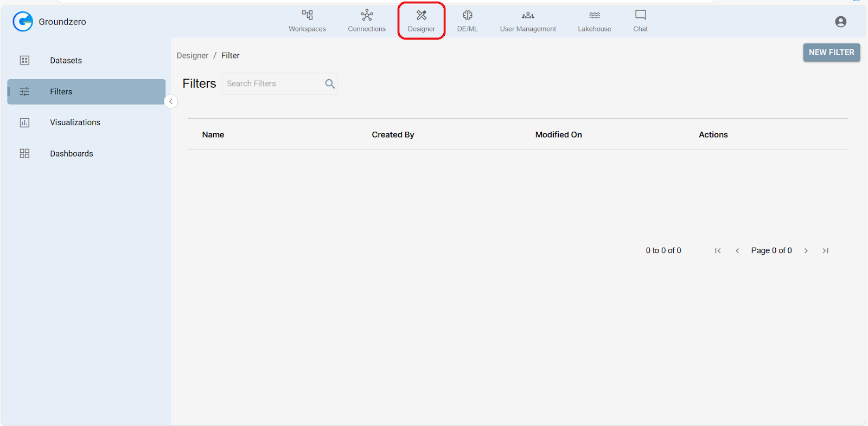
Task: Click the Designer breadcrumb link
Action: (192, 56)
